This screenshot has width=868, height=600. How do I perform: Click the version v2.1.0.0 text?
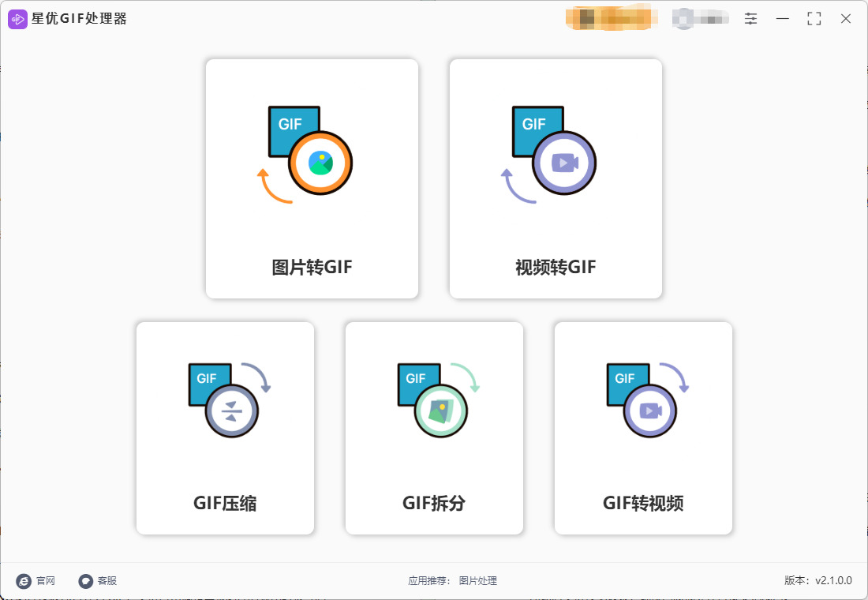(x=817, y=580)
